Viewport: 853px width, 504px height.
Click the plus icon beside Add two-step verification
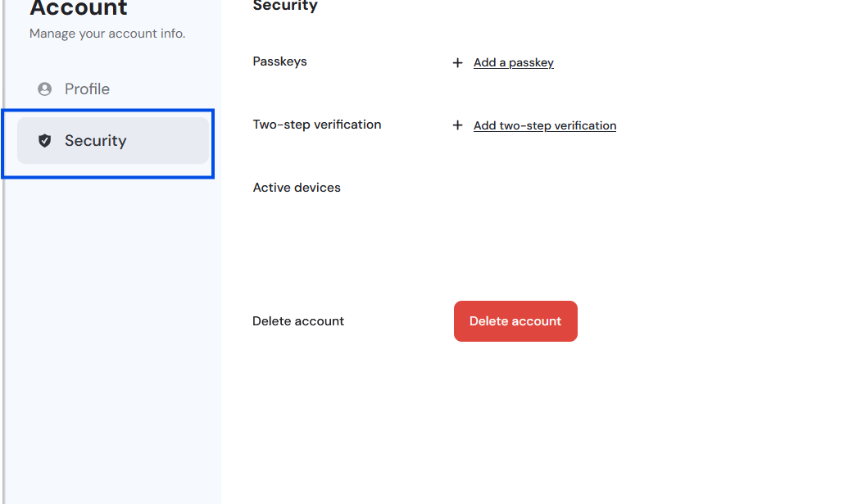click(x=457, y=125)
